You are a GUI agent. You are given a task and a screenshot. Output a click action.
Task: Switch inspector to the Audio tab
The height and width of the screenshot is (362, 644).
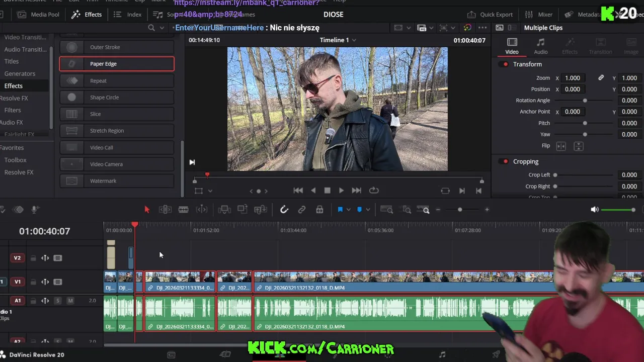click(541, 46)
